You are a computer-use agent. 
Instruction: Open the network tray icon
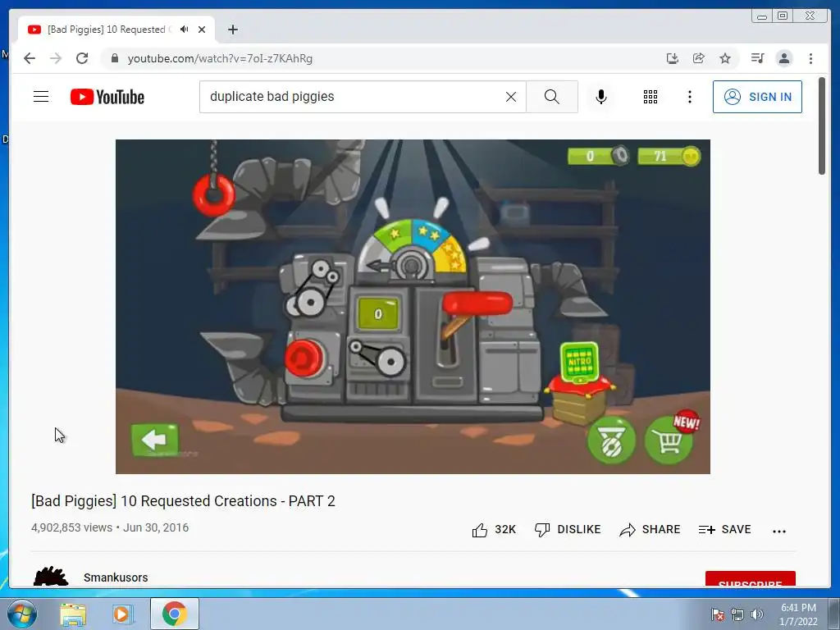pos(737,614)
